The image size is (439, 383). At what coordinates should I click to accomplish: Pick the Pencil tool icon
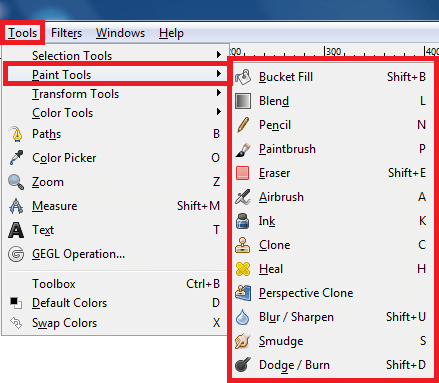(x=243, y=125)
